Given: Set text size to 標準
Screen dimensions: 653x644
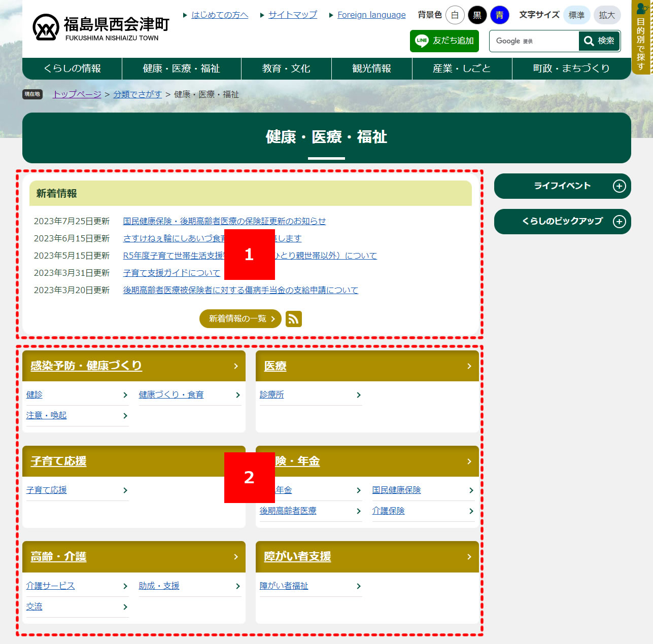Looking at the screenshot, I should coord(576,15).
